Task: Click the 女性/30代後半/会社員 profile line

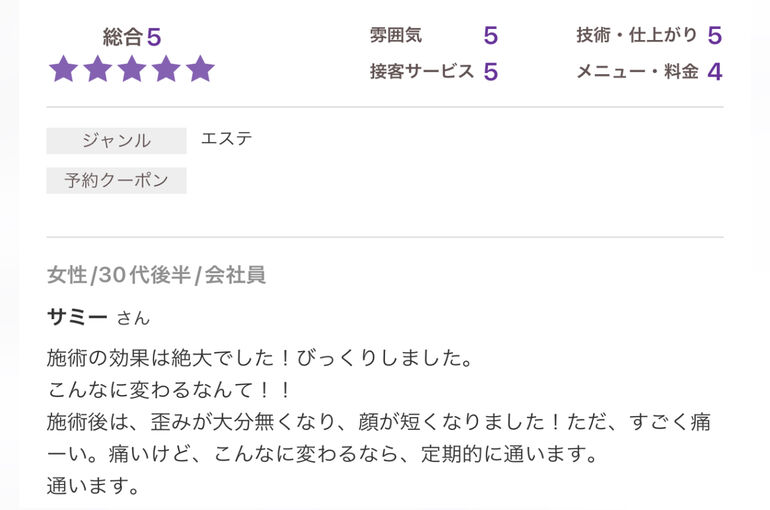Action: 157,275
